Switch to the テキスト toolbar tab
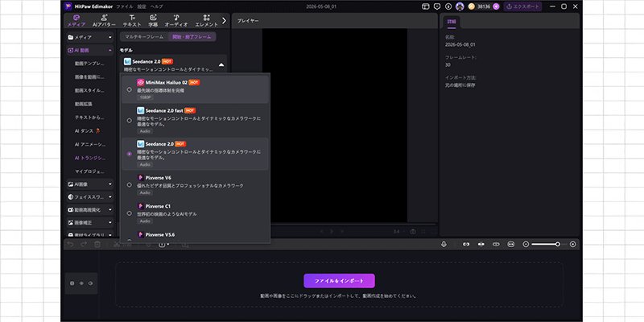644x322 pixels. click(x=132, y=21)
